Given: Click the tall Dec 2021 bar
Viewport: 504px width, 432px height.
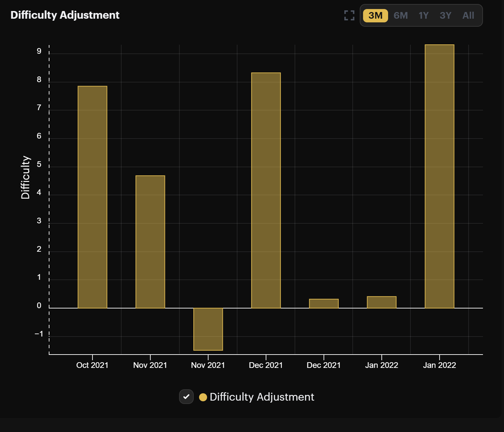Looking at the screenshot, I should pyautogui.click(x=266, y=190).
